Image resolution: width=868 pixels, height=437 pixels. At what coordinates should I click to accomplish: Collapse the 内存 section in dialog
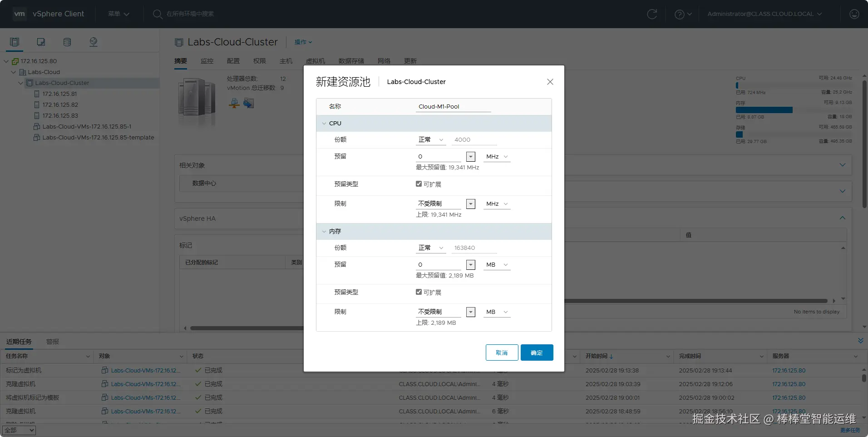[324, 232]
